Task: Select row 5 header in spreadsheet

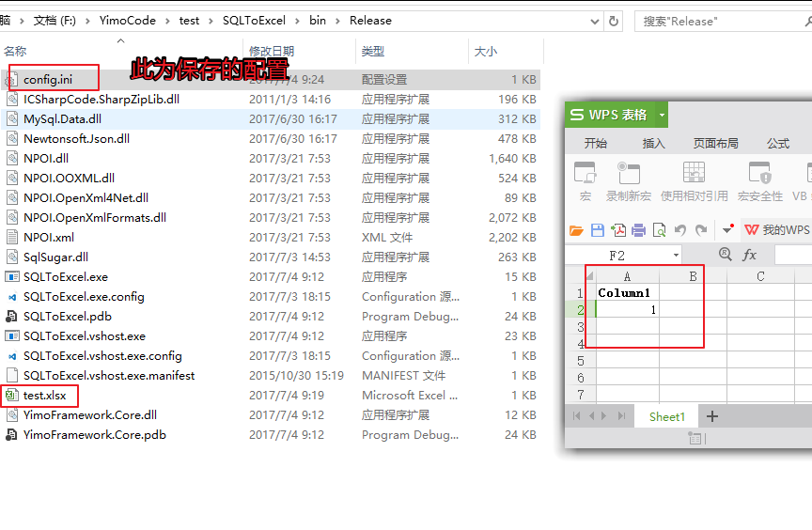Action: point(581,361)
